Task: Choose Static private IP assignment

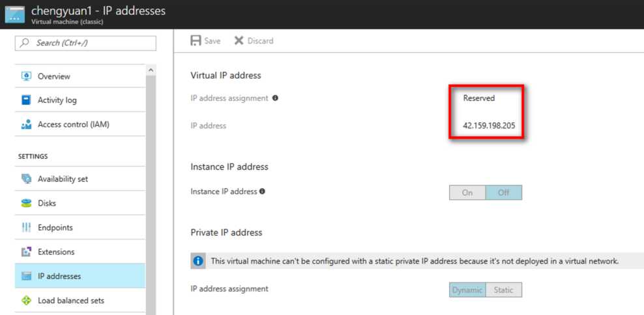Action: click(504, 290)
